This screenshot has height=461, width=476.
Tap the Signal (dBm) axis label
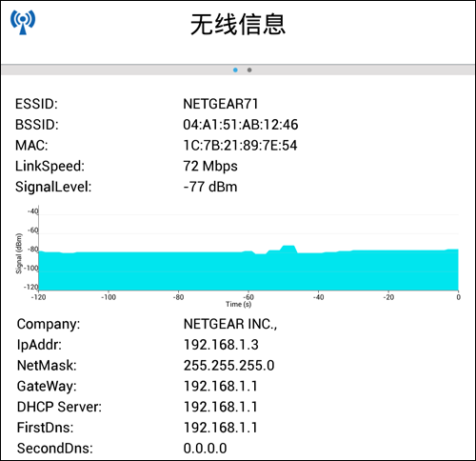[19, 253]
